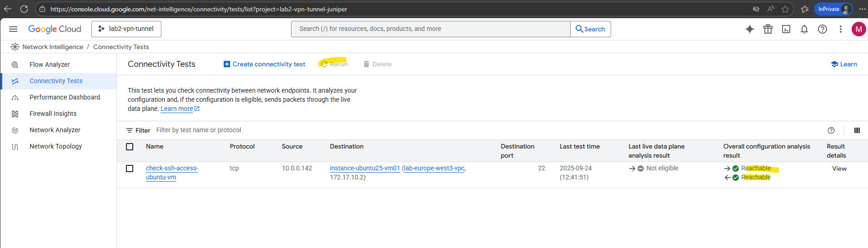Click the read aloud icon in the address bar
This screenshot has width=868, height=248.
pyautogui.click(x=771, y=9)
